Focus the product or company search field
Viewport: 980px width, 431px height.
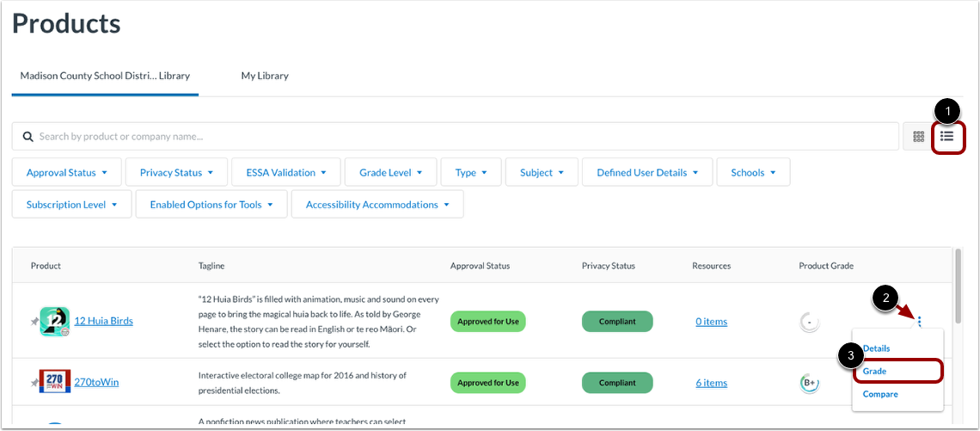[455, 137]
